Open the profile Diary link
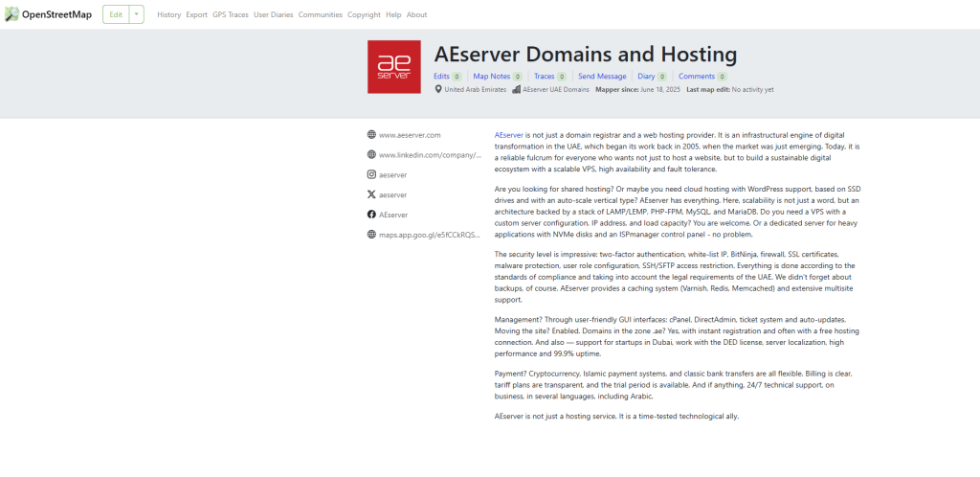Screen dimensions: 980x477 click(646, 77)
